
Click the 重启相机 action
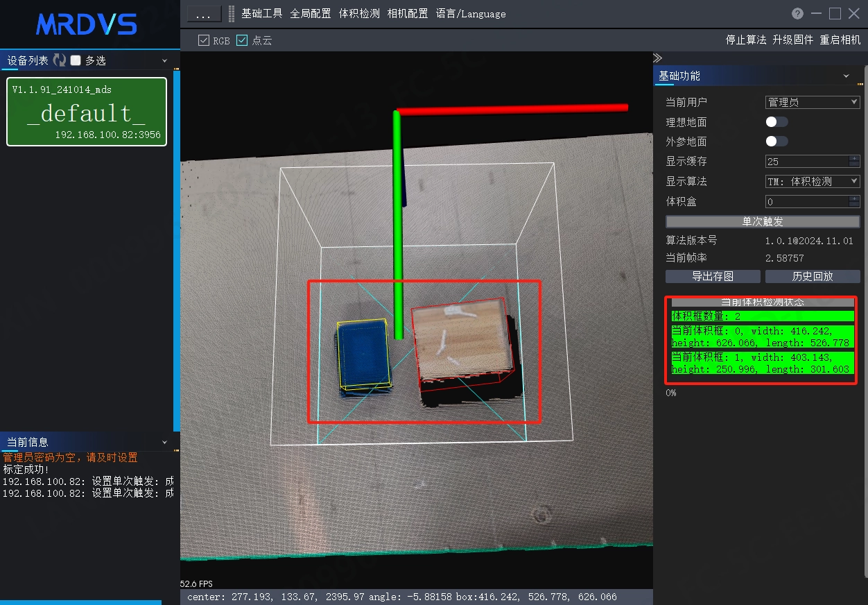tap(840, 40)
